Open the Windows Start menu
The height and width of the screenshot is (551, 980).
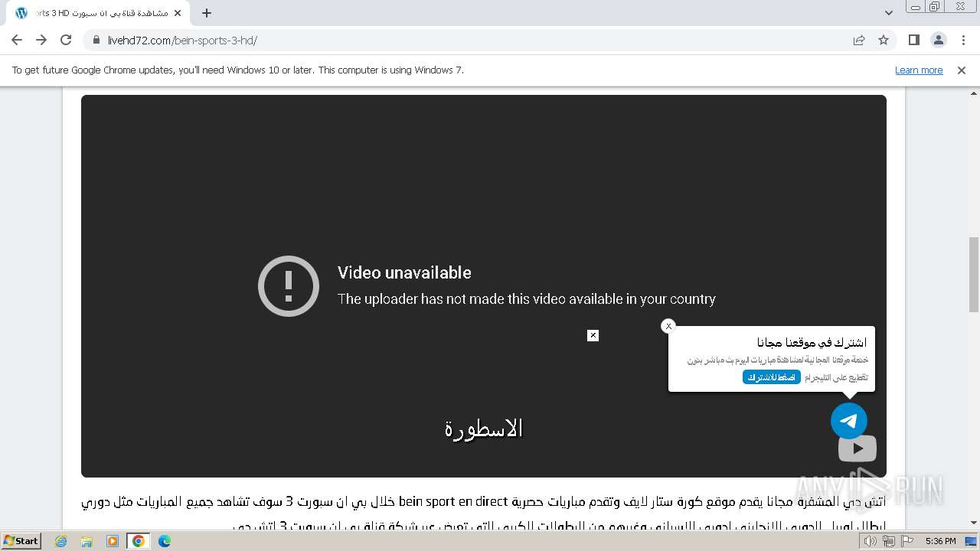point(21,540)
